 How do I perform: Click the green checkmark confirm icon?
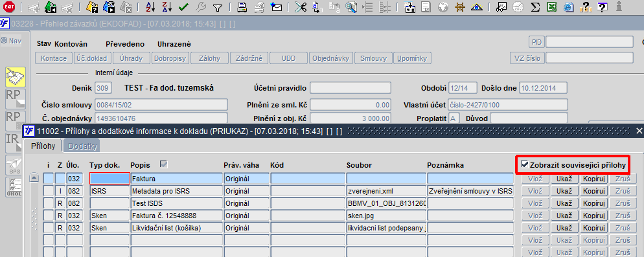[x=183, y=7]
